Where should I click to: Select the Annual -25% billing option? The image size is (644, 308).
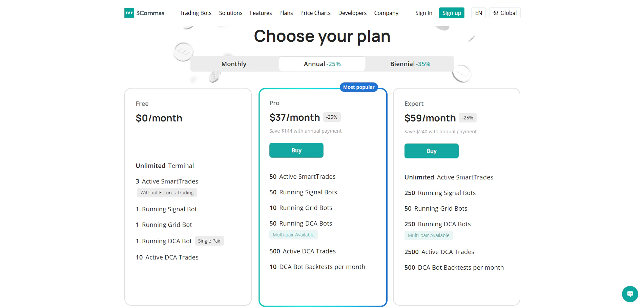click(322, 64)
